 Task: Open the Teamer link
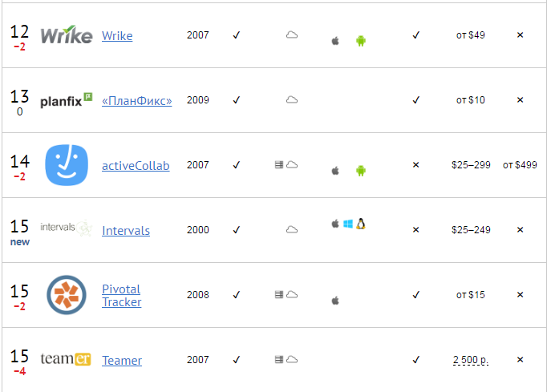(x=122, y=361)
